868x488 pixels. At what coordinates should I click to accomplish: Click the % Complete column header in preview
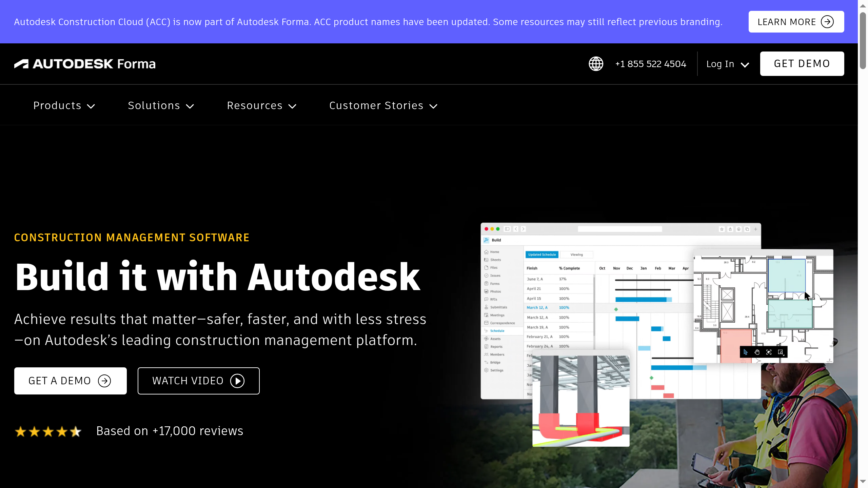click(569, 268)
